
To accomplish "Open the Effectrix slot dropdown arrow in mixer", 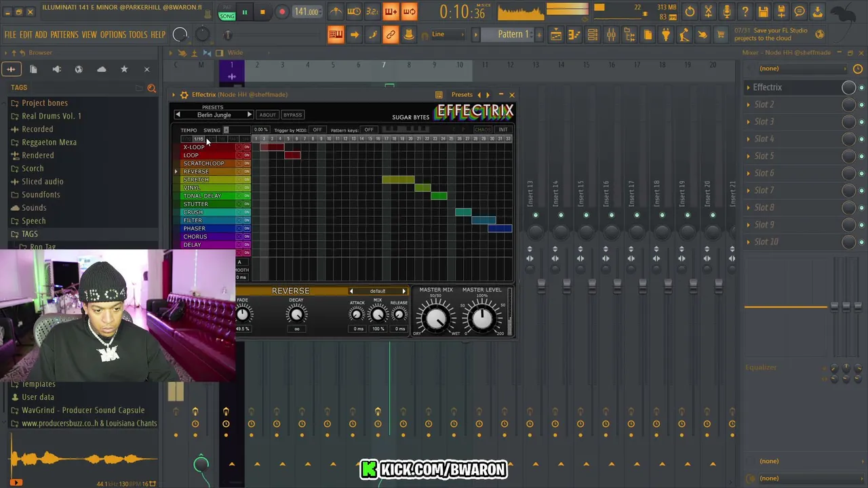I will coord(748,87).
